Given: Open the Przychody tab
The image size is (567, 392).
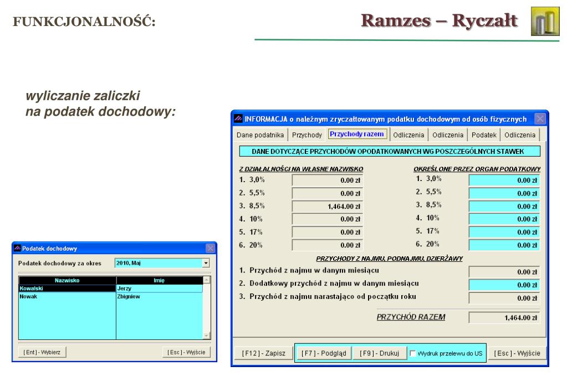Looking at the screenshot, I should click(307, 135).
